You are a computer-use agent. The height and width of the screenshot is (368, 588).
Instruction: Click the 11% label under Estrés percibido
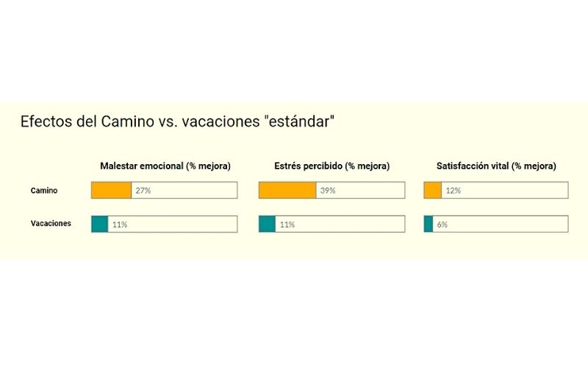point(287,224)
